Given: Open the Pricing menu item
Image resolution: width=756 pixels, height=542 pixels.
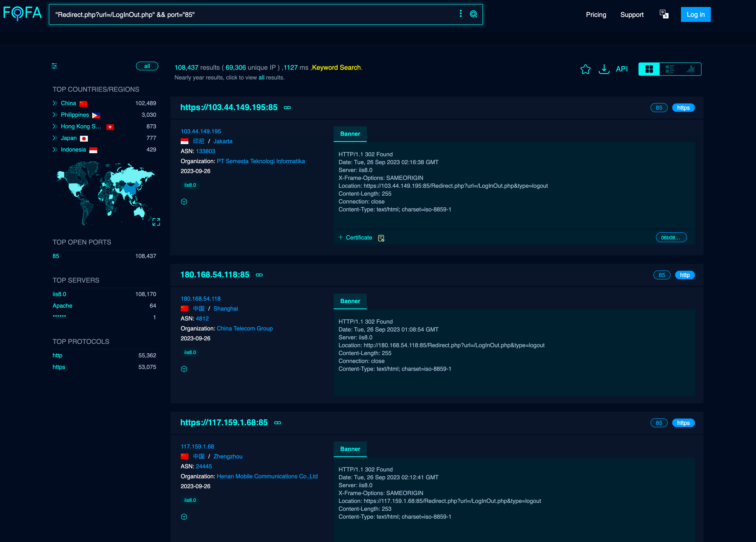Looking at the screenshot, I should (x=596, y=15).
